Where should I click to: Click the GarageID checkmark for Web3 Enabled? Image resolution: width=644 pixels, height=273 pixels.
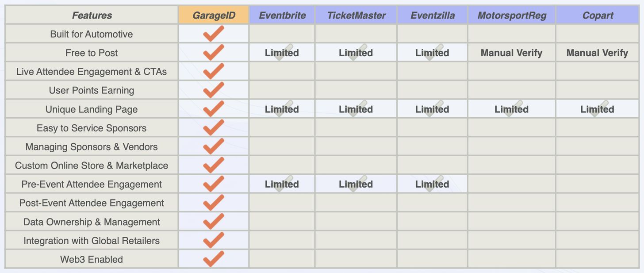(x=214, y=259)
